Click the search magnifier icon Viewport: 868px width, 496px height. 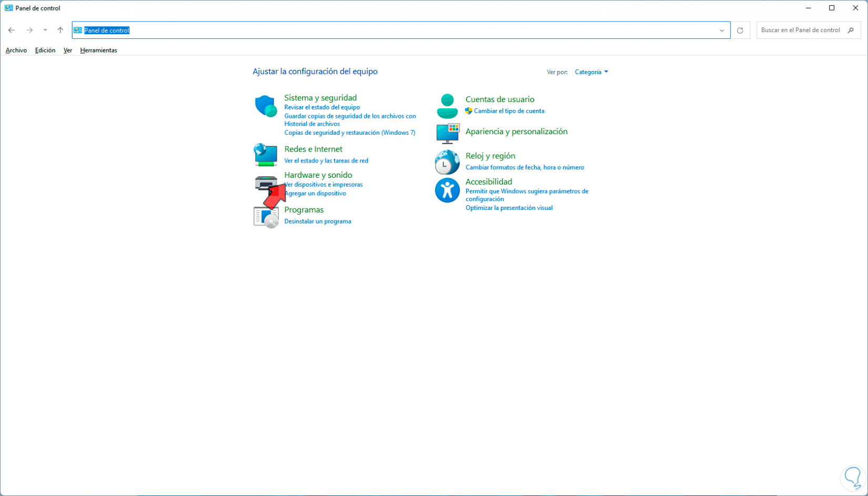[x=851, y=30]
